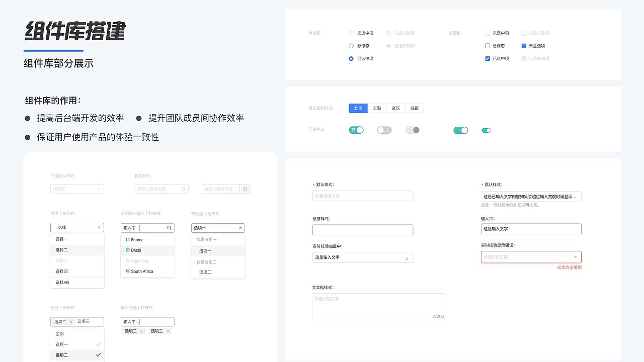Click the Argentina flag icon
The image size is (644, 362).
pyautogui.click(x=128, y=260)
